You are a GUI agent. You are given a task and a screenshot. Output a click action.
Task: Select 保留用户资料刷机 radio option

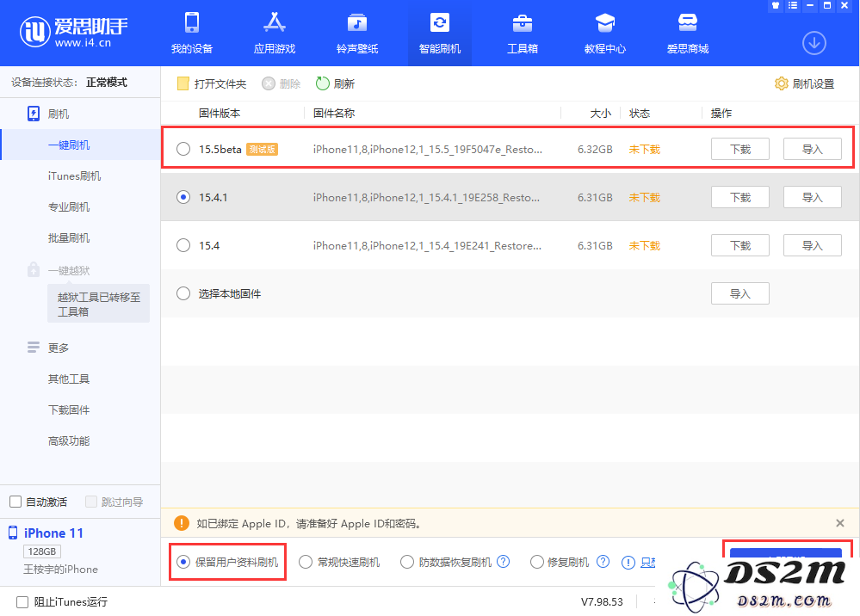(x=183, y=562)
